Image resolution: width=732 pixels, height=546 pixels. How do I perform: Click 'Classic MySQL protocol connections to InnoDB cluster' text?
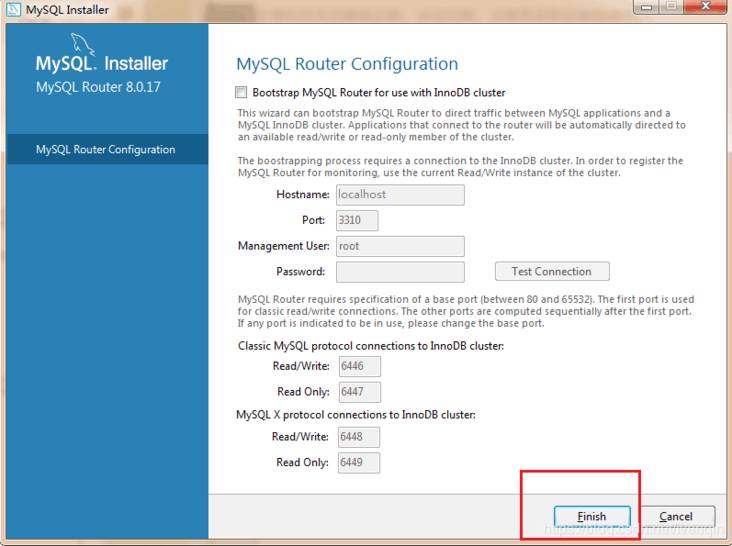point(371,346)
